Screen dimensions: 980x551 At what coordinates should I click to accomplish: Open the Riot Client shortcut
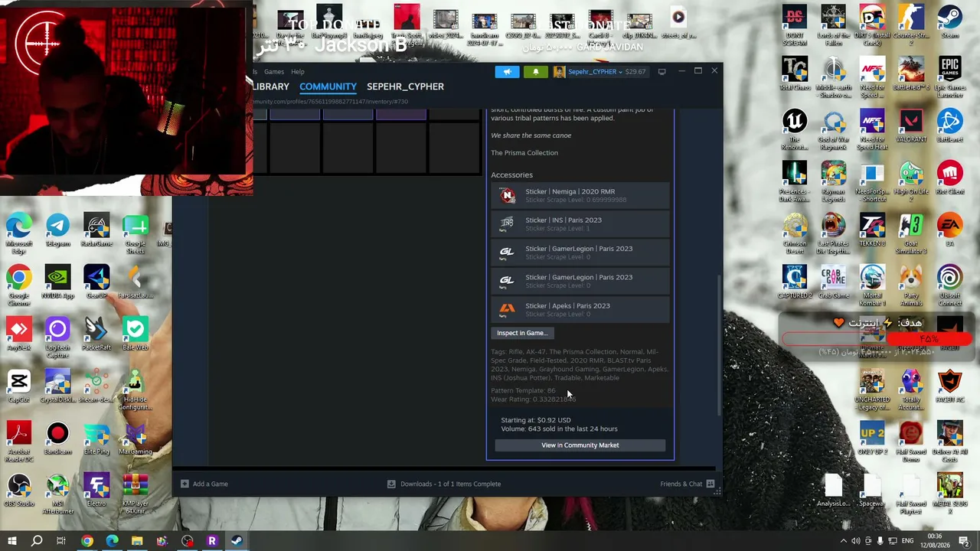pos(950,178)
